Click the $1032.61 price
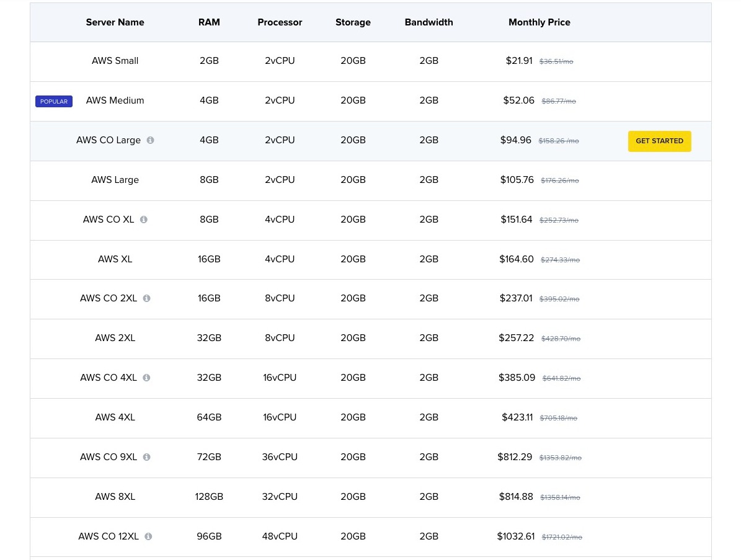Screen dimensions: 741x560 515,537
